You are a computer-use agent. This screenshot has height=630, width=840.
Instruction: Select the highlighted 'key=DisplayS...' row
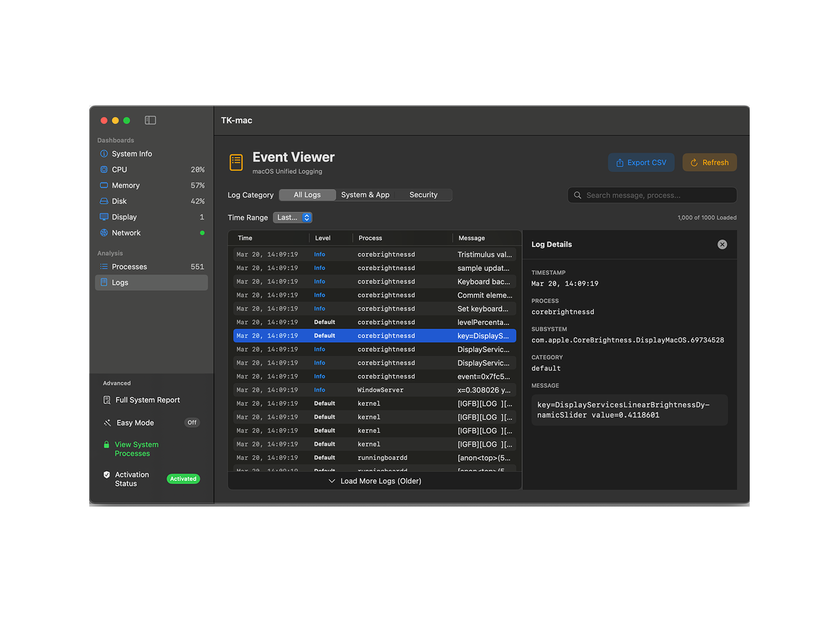coord(375,336)
